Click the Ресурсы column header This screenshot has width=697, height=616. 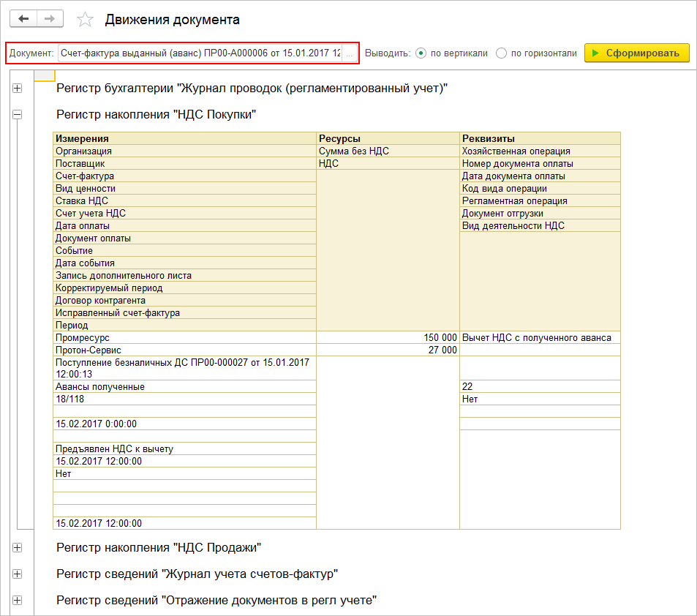[x=388, y=138]
